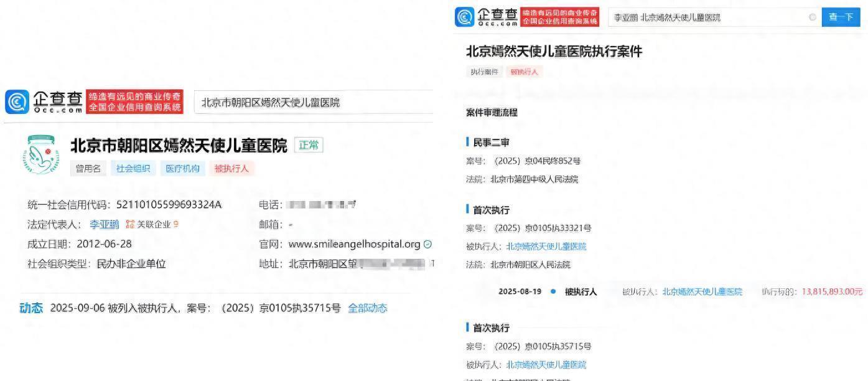868x381 pixels.
Task: Click the 2025-09-06 被列入被执行人 news entry
Action: point(195,308)
